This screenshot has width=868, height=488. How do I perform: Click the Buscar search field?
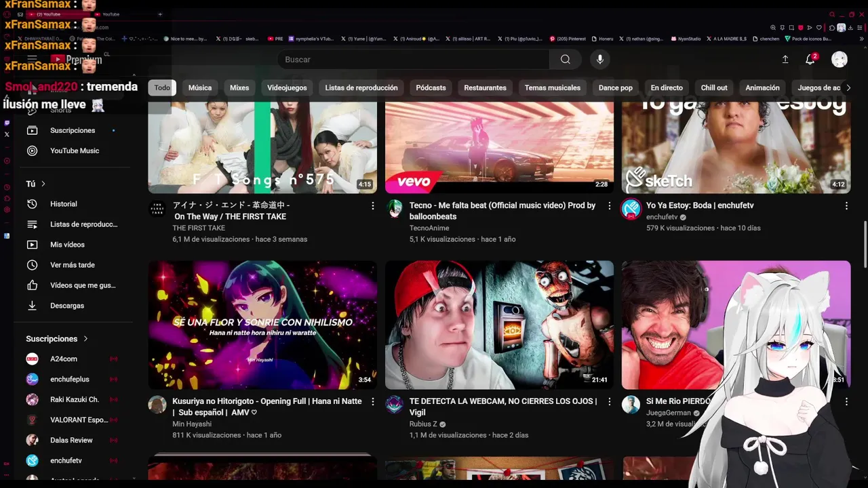[414, 60]
